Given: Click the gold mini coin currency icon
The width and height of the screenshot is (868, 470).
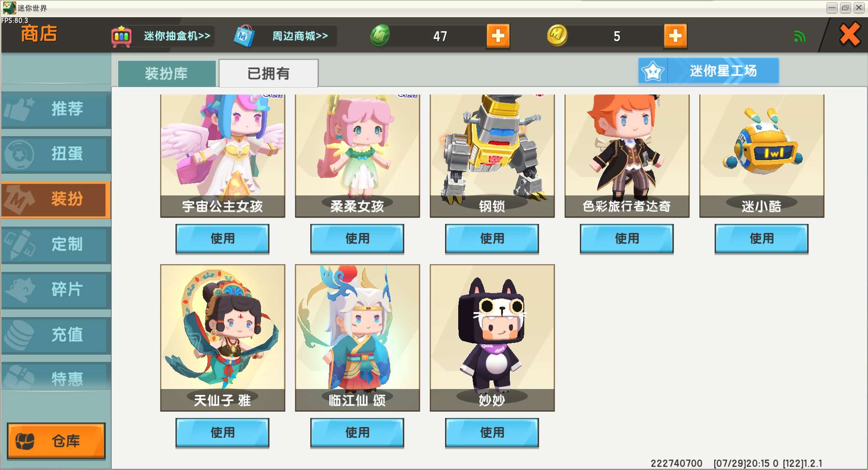Looking at the screenshot, I should click(557, 35).
